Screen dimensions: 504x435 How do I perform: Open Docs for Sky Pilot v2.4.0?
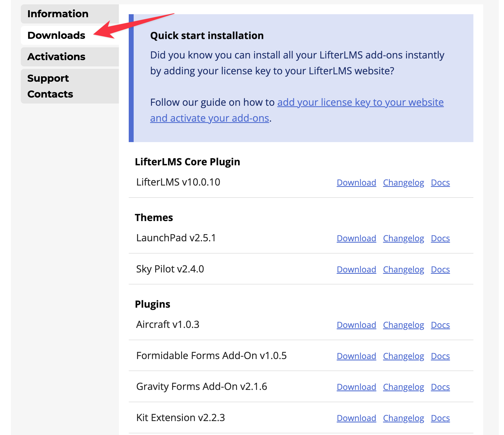click(x=440, y=269)
